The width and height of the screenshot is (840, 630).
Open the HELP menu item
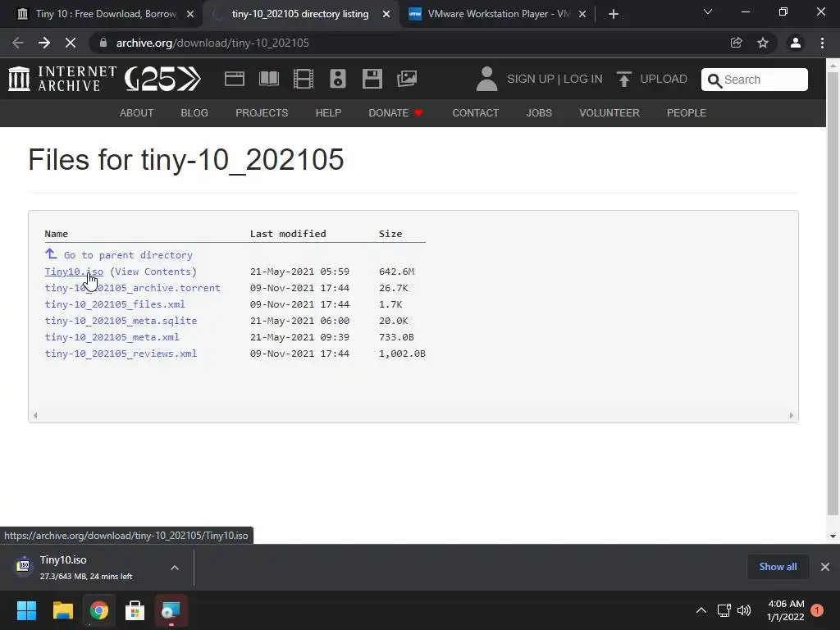[x=328, y=113]
